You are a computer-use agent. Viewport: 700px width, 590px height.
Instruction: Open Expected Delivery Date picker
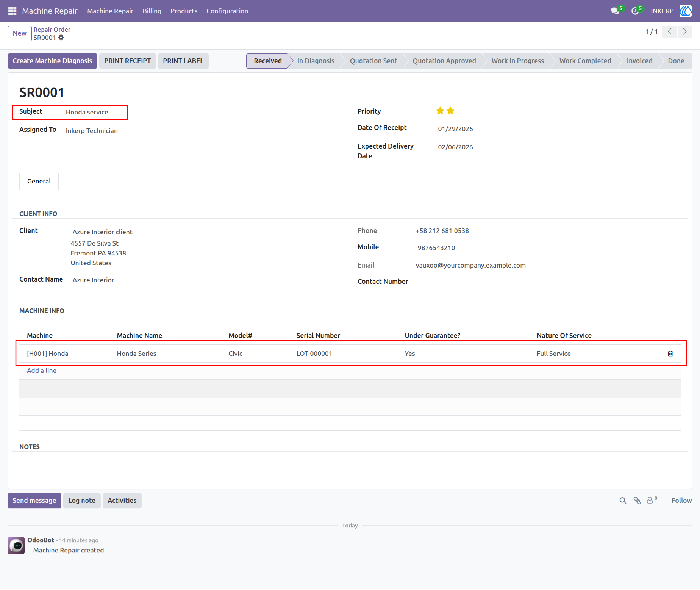[455, 147]
